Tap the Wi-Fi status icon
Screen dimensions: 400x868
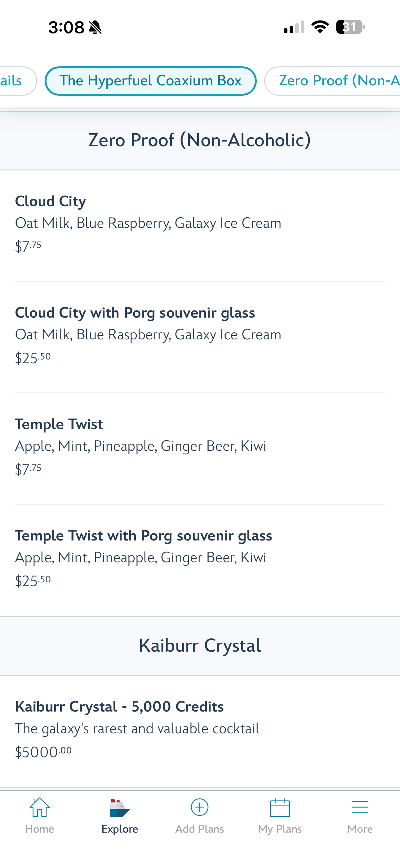pos(320,27)
